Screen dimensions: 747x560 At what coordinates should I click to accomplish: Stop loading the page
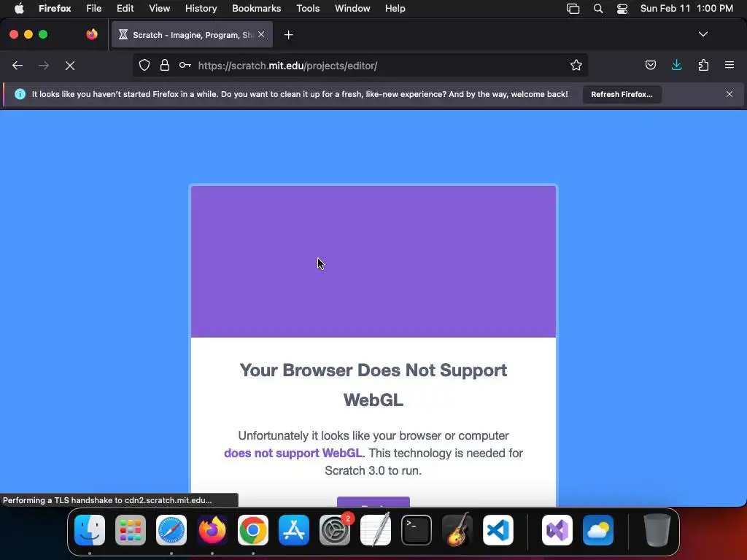pos(70,66)
